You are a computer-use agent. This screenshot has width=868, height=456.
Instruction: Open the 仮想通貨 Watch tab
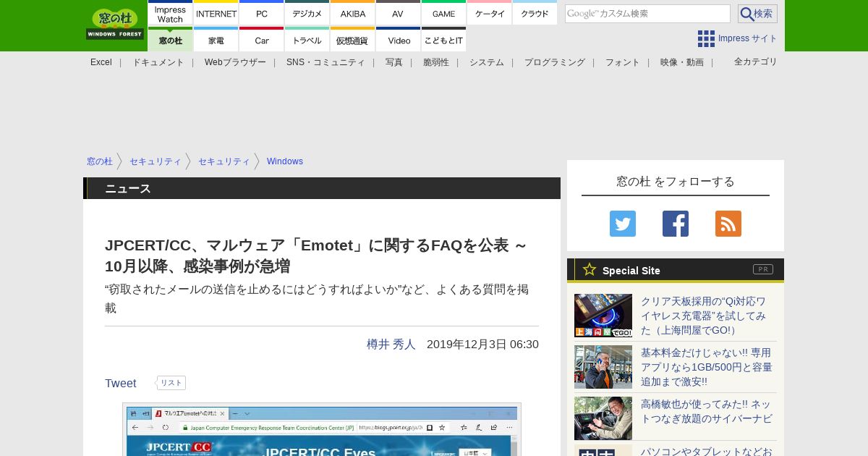353,39
